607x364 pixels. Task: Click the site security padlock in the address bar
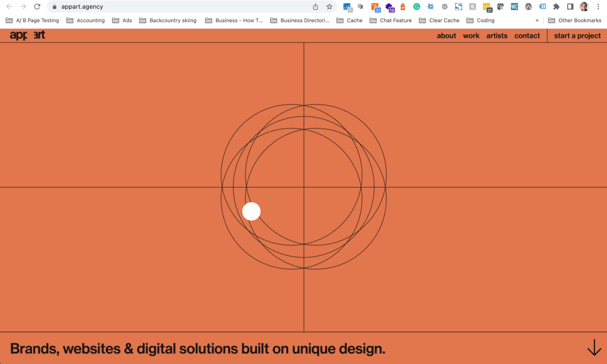tap(54, 7)
